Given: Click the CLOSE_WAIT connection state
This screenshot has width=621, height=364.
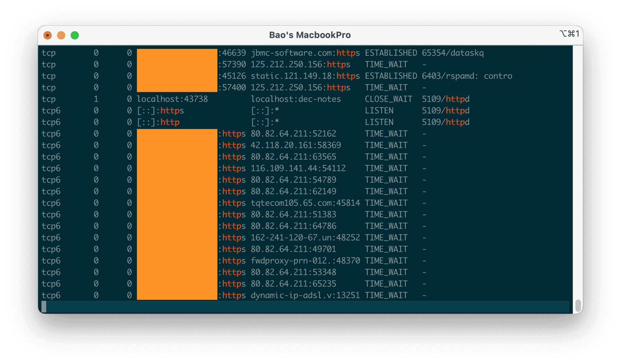Looking at the screenshot, I should click(388, 99).
